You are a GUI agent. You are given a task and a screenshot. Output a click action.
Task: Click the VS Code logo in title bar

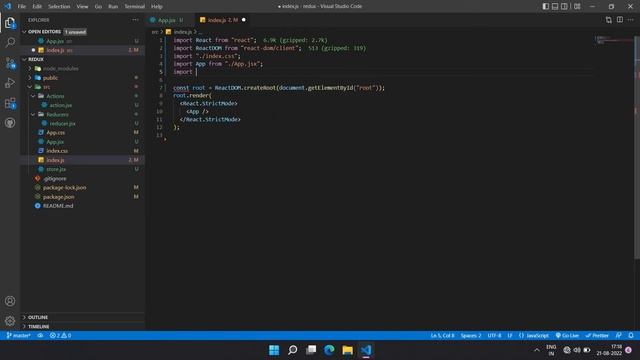[8, 6]
